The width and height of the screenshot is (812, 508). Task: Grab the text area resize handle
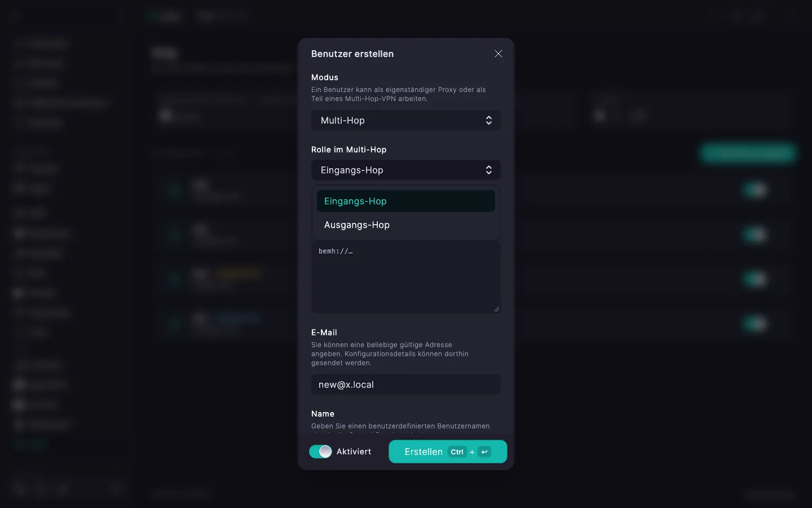497,309
